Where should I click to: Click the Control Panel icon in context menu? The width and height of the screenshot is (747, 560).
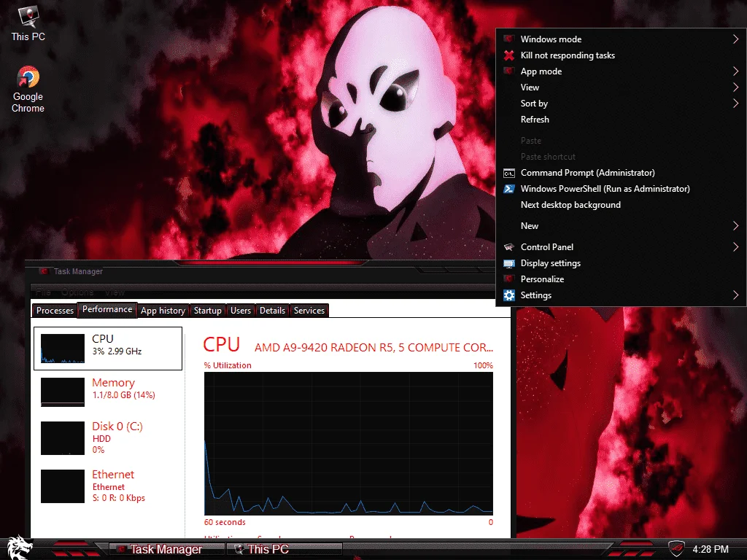coord(508,246)
